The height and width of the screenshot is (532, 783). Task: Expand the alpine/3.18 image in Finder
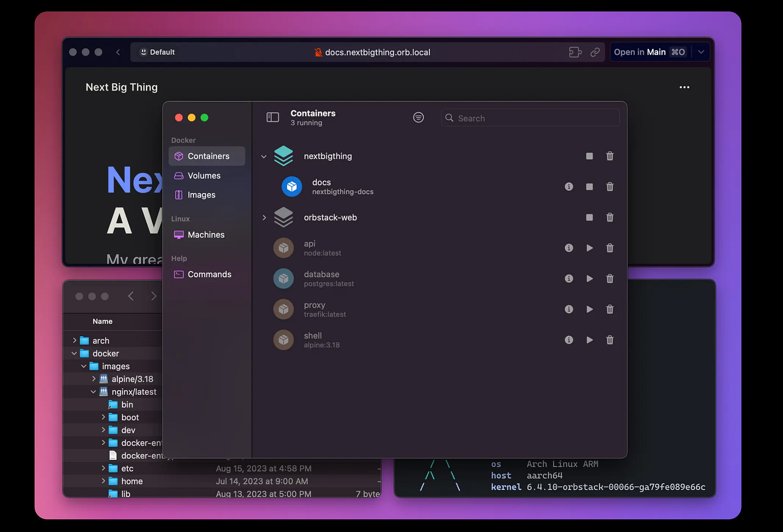(x=93, y=379)
